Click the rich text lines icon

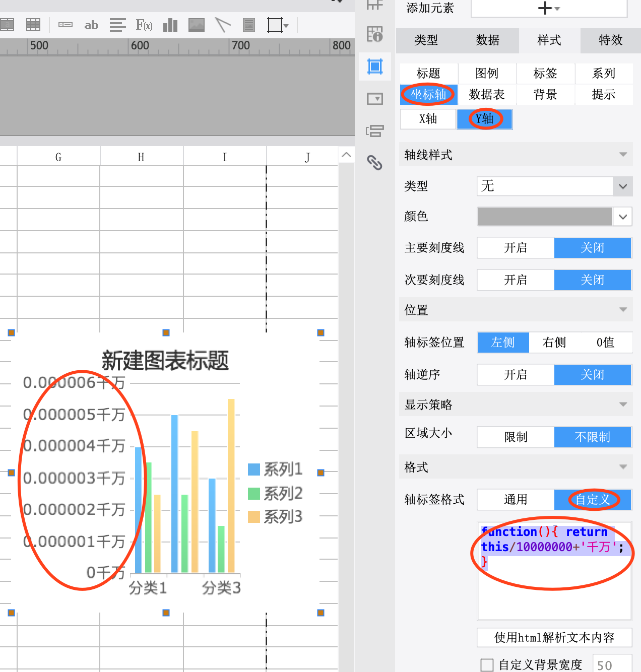[x=117, y=25]
